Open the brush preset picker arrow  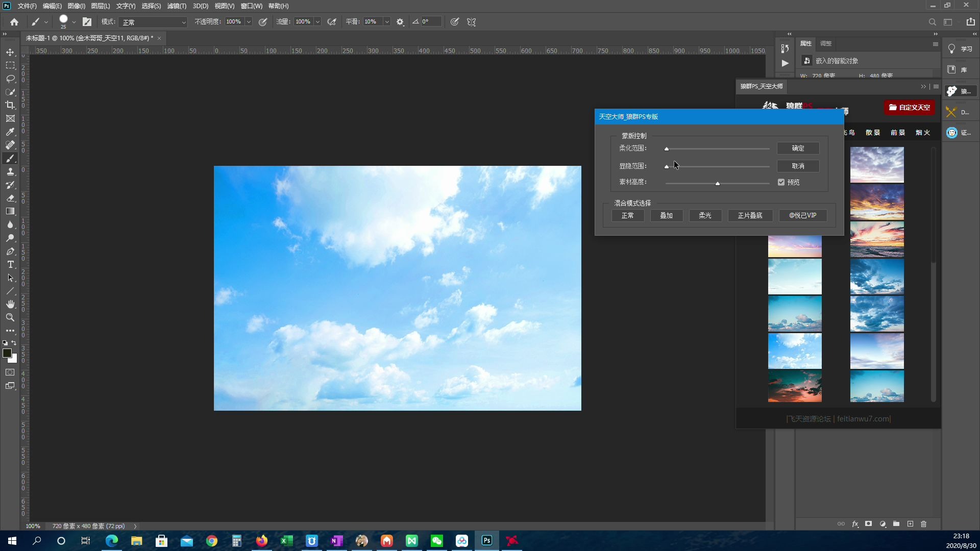click(74, 22)
